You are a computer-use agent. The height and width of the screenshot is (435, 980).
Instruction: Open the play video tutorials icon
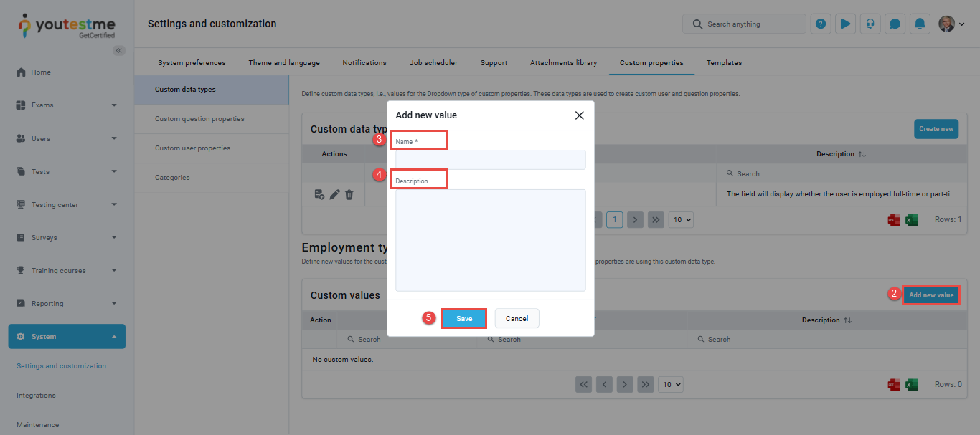point(845,24)
